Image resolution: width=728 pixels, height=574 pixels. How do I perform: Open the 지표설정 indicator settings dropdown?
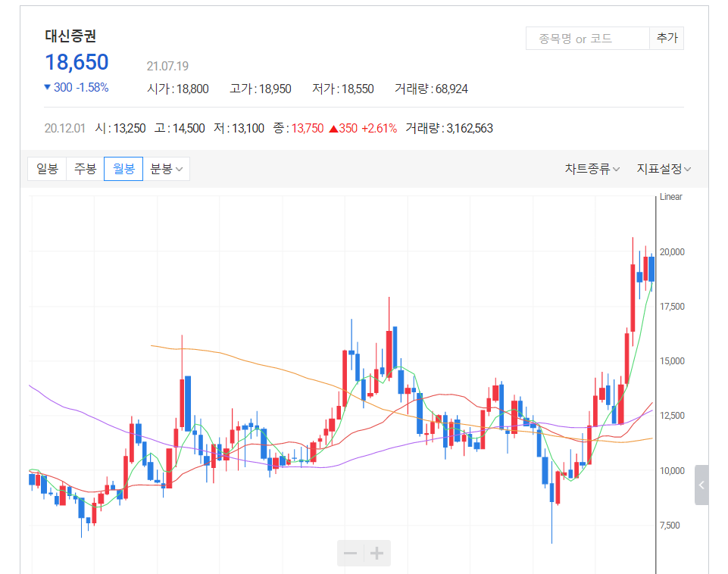pos(664,169)
